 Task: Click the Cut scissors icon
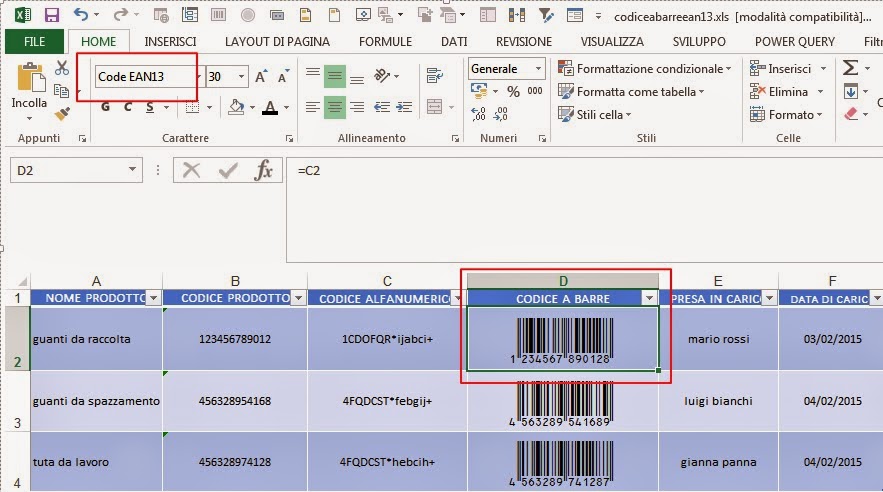coord(62,68)
